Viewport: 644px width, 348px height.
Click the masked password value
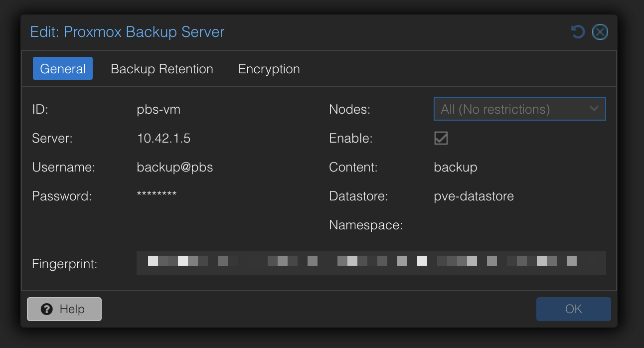click(157, 194)
